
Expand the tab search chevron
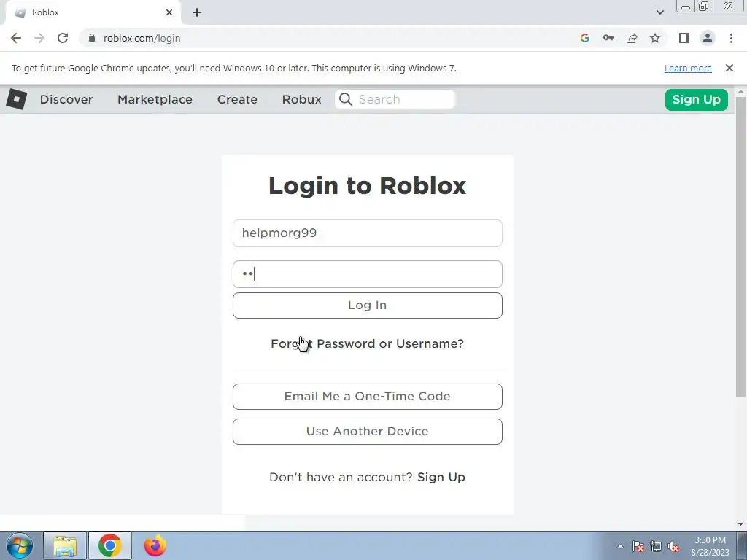[x=659, y=12]
